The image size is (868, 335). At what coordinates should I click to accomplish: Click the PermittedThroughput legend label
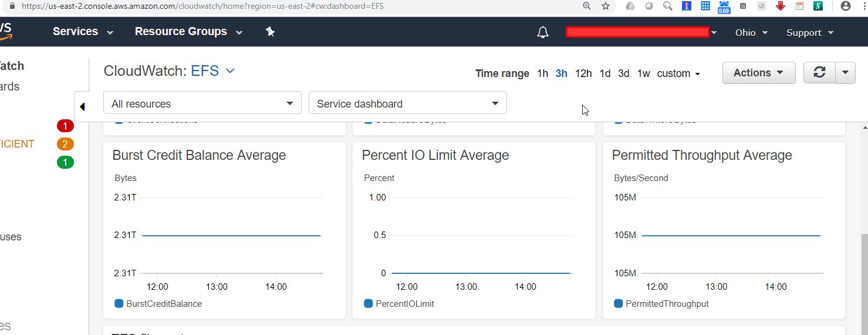click(x=667, y=304)
